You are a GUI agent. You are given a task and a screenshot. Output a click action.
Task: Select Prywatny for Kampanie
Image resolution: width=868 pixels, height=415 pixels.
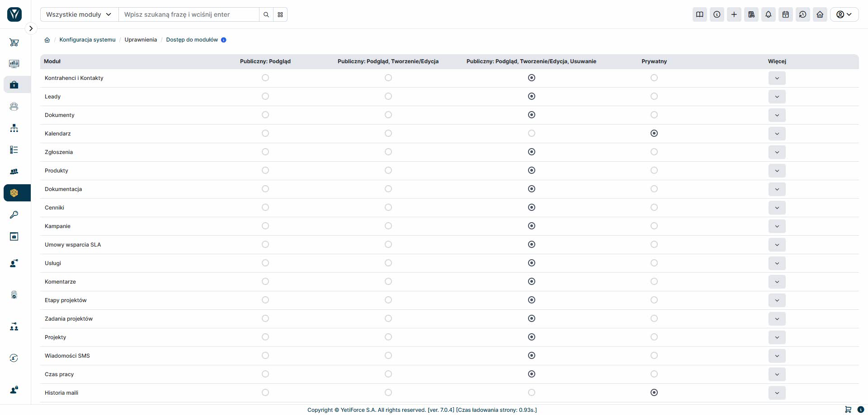tap(654, 226)
